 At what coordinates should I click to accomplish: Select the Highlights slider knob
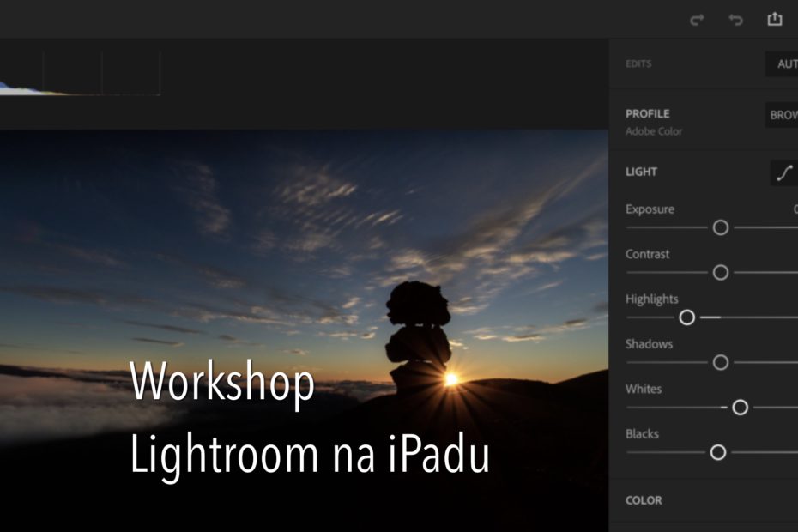[686, 317]
